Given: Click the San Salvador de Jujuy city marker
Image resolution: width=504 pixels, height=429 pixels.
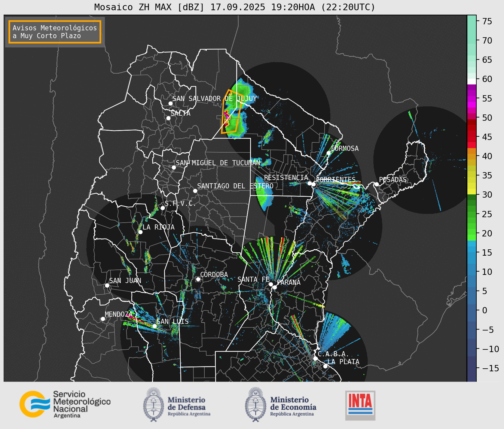Looking at the screenshot, I should click(170, 103).
